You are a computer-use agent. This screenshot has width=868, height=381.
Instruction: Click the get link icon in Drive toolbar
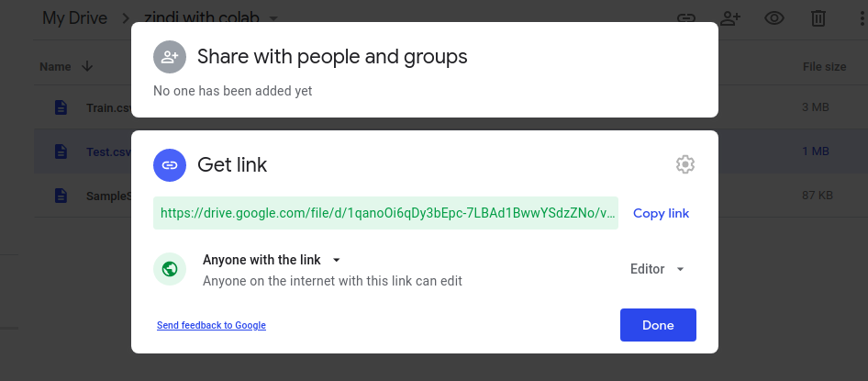[685, 17]
